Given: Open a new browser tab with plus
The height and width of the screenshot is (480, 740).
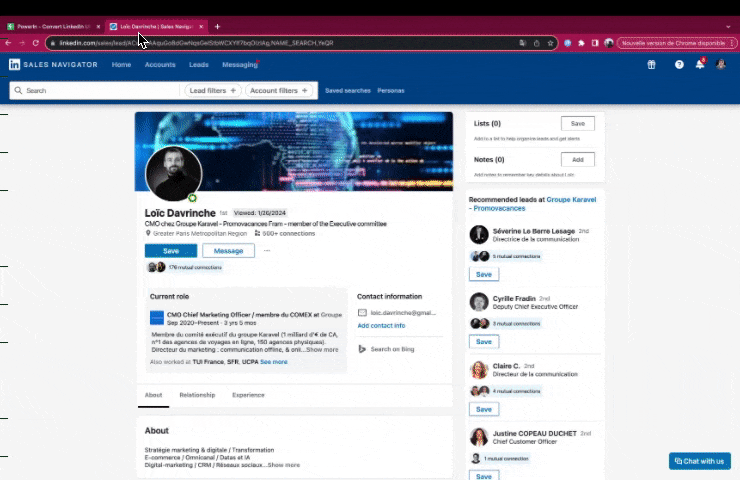Looking at the screenshot, I should [217, 26].
